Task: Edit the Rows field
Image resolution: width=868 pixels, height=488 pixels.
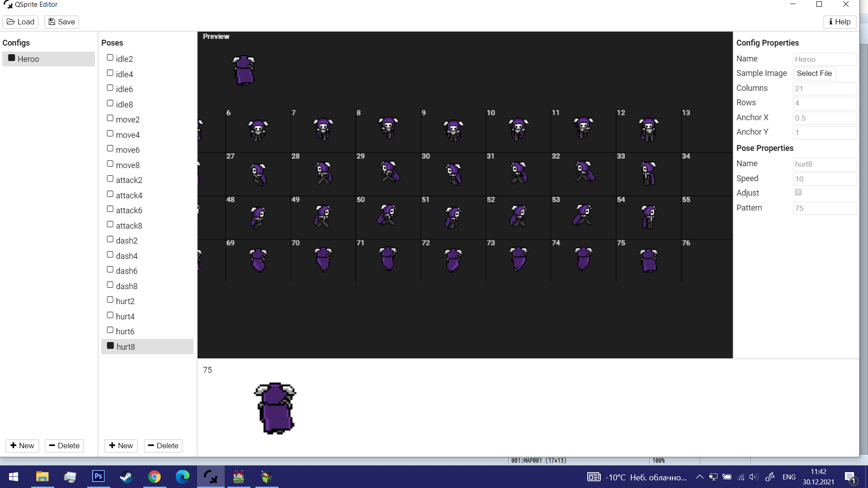Action: tap(825, 103)
